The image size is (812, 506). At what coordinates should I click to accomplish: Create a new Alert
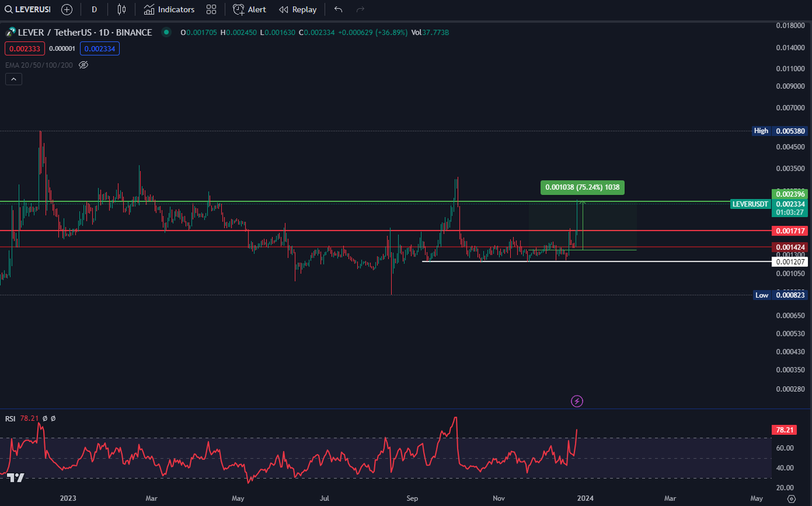[x=250, y=9]
